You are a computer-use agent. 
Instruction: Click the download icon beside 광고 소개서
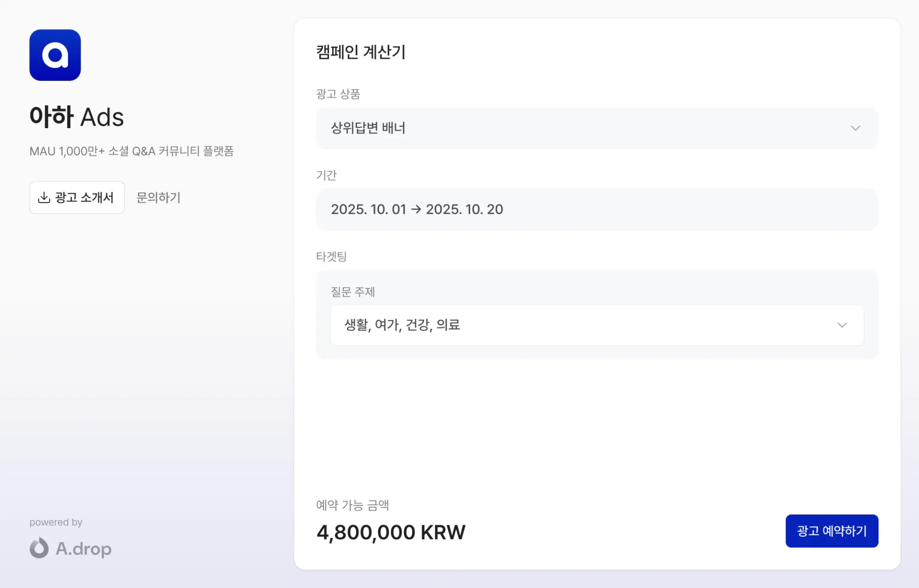(44, 198)
